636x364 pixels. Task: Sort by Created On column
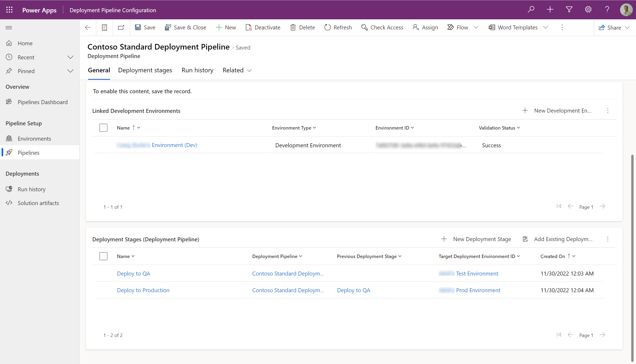click(x=558, y=256)
